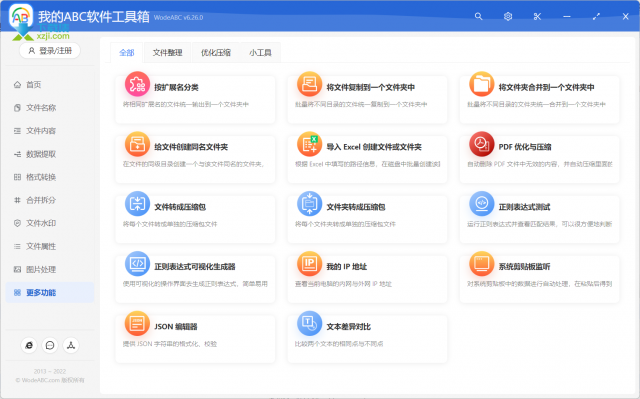Click the share network icon at sidebar bottom
Screen dimensions: 640x399
pos(71,345)
